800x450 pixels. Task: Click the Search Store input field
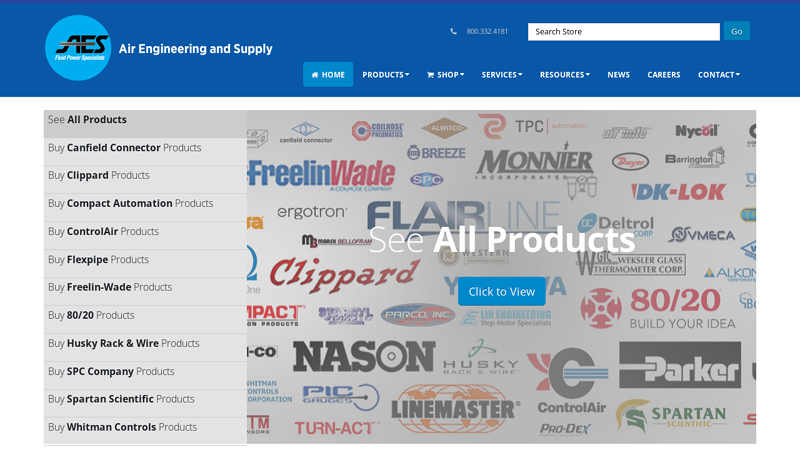tap(623, 32)
